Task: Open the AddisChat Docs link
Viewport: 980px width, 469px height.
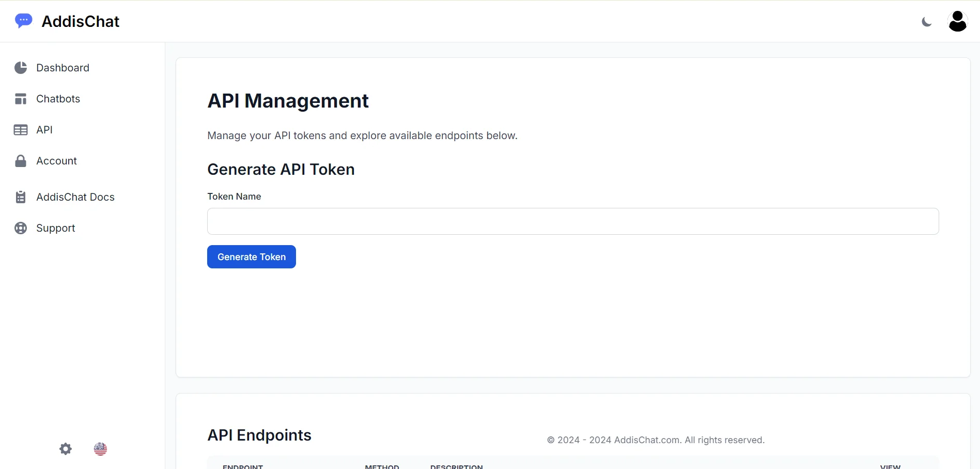Action: [x=75, y=197]
